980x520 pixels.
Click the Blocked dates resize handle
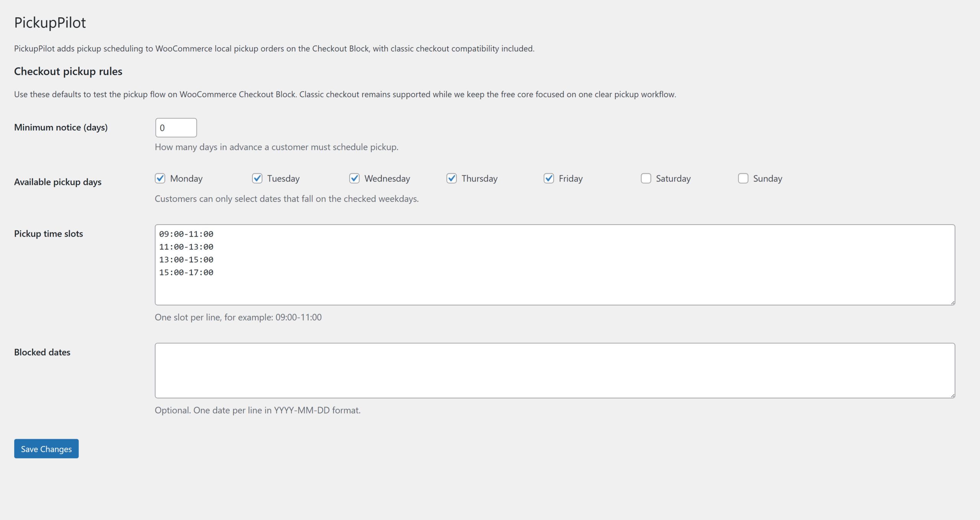point(952,396)
